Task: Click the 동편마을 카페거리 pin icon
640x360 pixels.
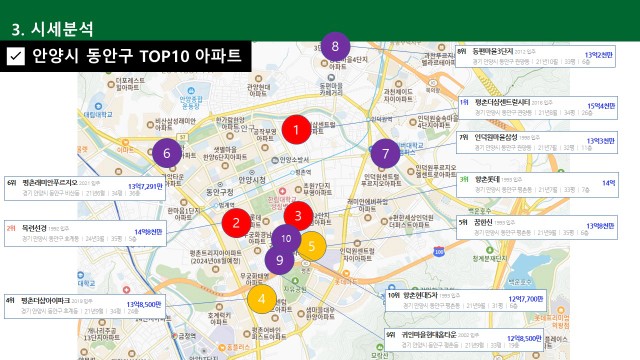Action: click(331, 78)
